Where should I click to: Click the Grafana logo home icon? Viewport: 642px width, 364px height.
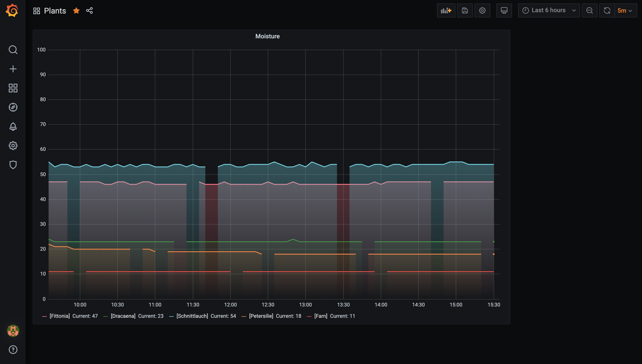pos(12,10)
